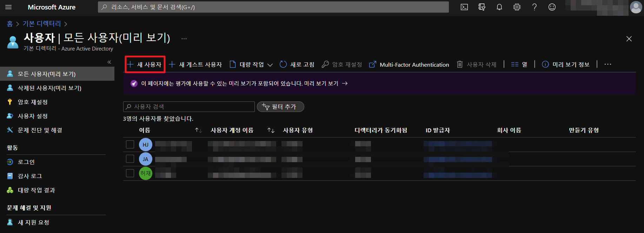The width and height of the screenshot is (644, 233).
Task: Collapse the left sidebar with double chevron
Action: pyautogui.click(x=109, y=62)
